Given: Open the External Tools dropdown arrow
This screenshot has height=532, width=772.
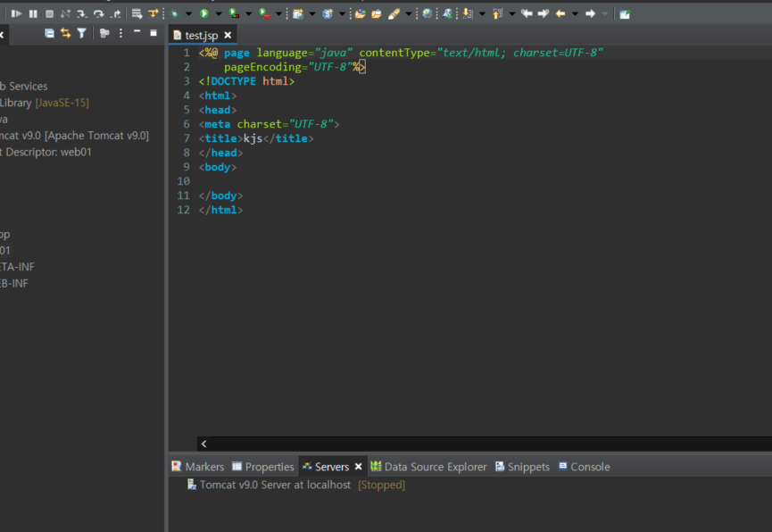Looking at the screenshot, I should (278, 13).
